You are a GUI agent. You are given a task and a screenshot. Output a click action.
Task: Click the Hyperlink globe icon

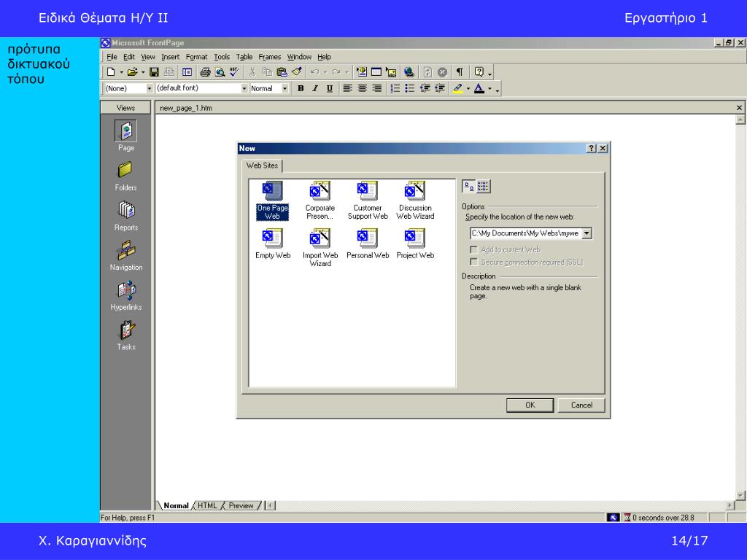coord(409,72)
